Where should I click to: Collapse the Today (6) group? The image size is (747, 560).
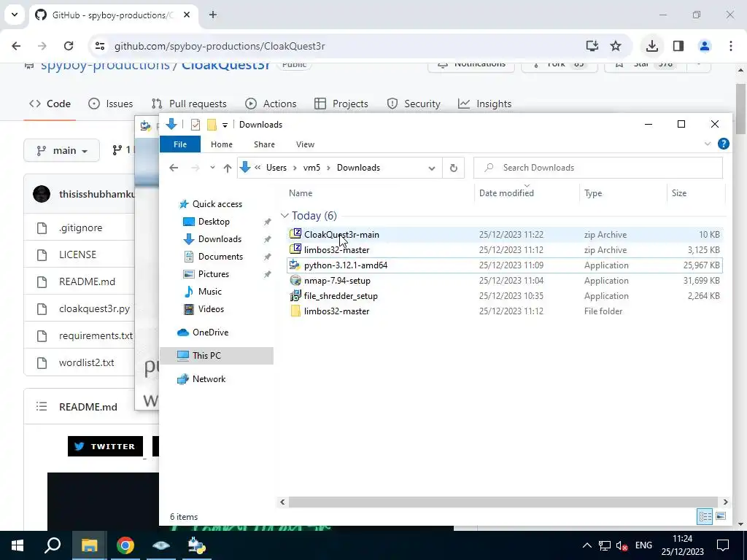pos(285,216)
